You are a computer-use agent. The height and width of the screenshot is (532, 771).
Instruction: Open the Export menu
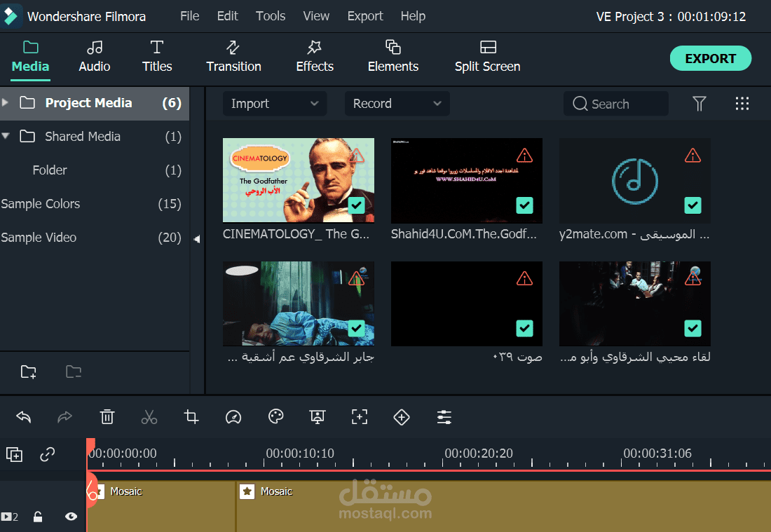click(365, 16)
